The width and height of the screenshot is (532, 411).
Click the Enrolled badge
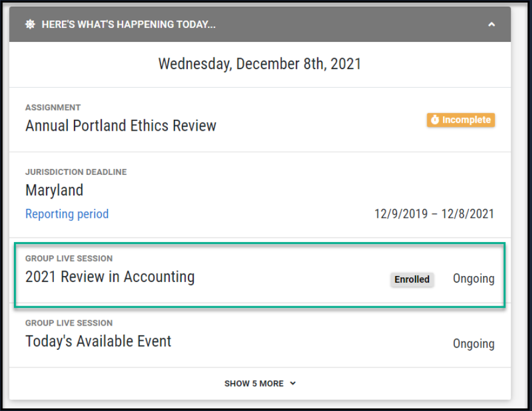coord(411,279)
